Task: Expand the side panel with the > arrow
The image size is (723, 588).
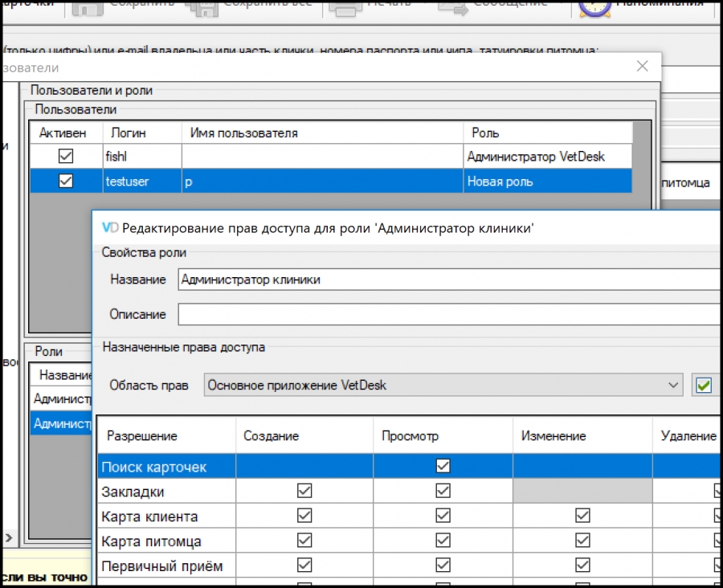Action: tap(9, 537)
